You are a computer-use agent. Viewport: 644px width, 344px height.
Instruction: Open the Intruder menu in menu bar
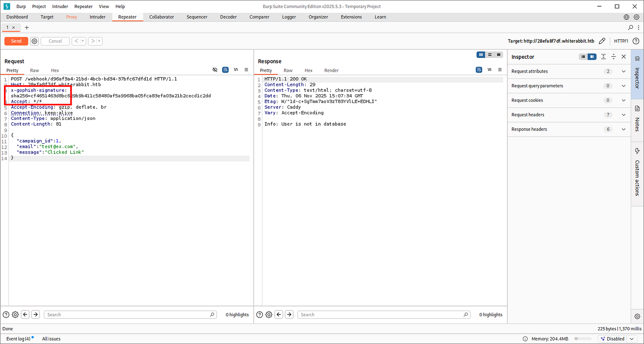[60, 7]
